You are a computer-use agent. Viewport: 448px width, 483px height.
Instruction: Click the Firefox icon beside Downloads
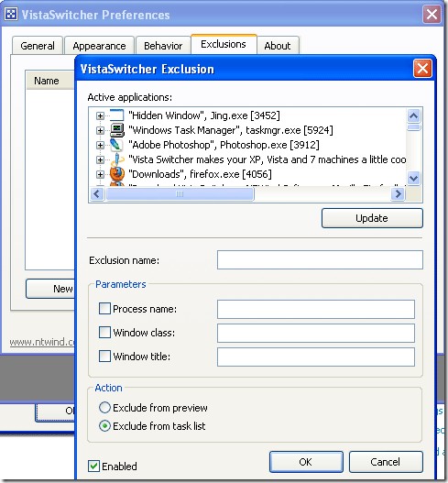[117, 174]
